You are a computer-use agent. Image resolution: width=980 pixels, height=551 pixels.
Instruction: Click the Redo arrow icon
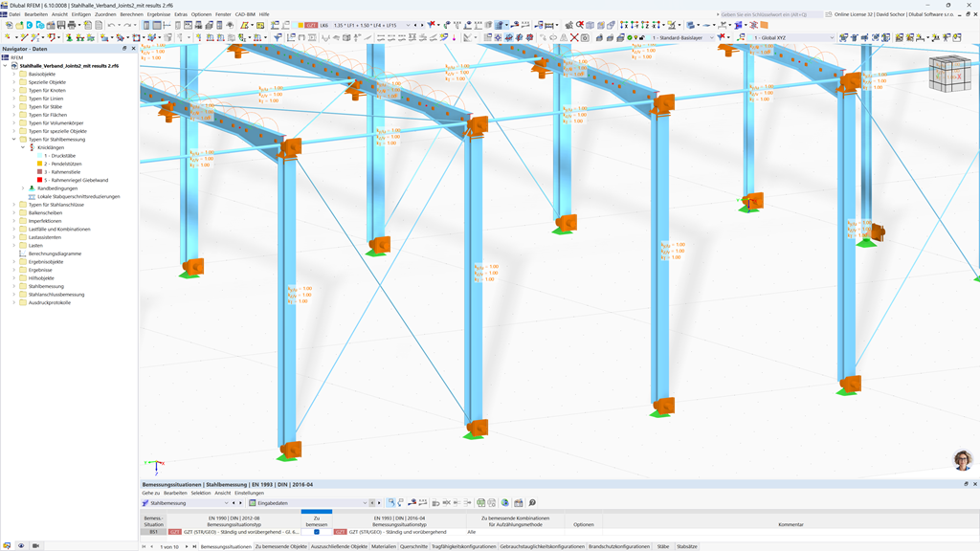pos(127,25)
